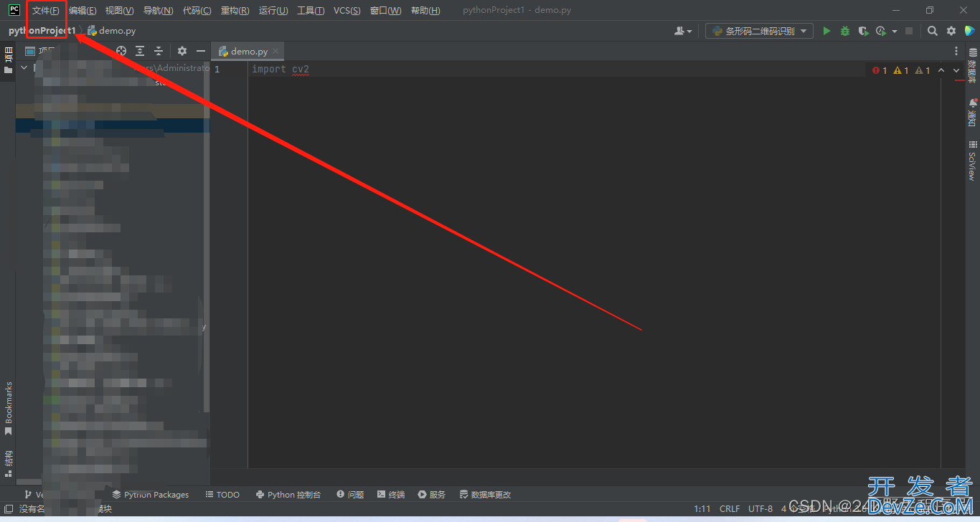The width and height of the screenshot is (980, 522).
Task: Run the current configuration with green play icon
Action: pyautogui.click(x=826, y=31)
